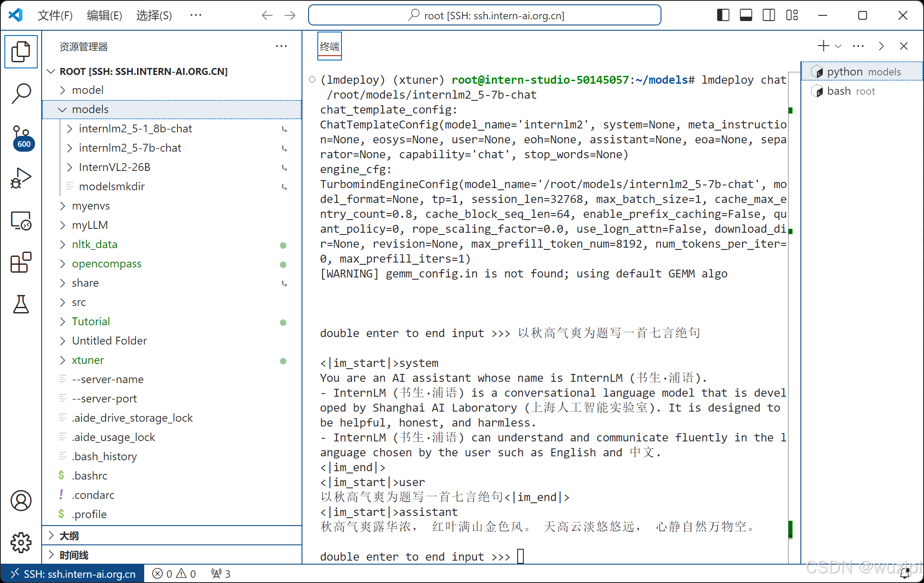Image resolution: width=924 pixels, height=583 pixels.
Task: Open the Manage gear settings icon
Action: 21,543
